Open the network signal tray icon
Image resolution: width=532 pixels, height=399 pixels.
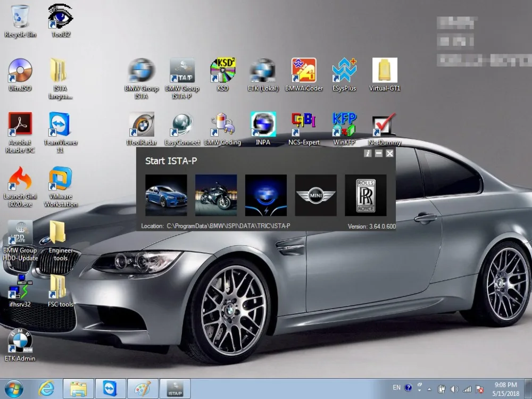[467, 389]
